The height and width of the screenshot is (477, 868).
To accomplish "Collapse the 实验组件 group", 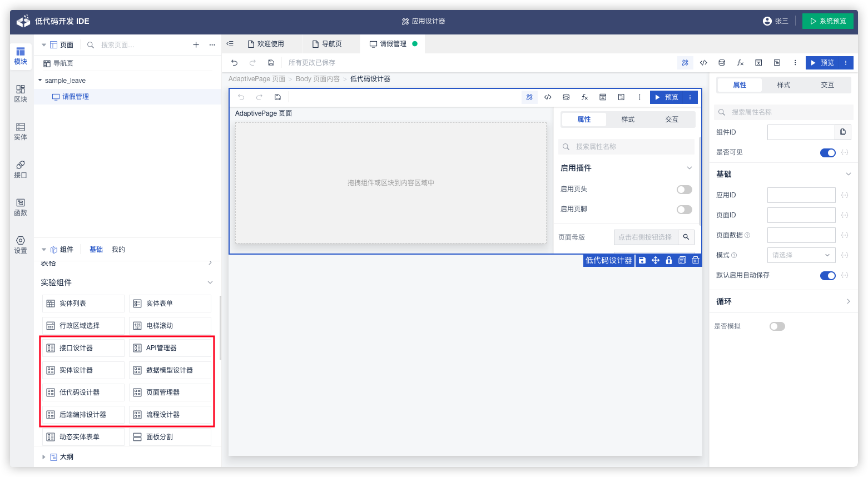I will coord(210,282).
